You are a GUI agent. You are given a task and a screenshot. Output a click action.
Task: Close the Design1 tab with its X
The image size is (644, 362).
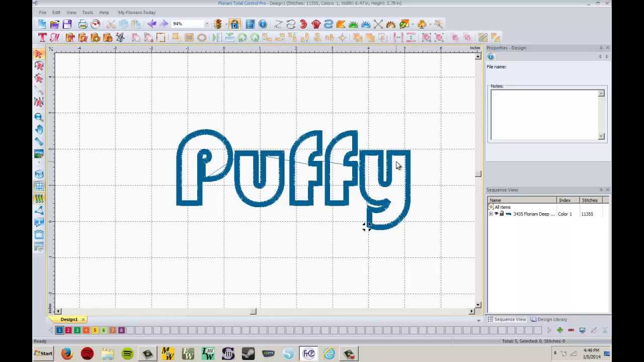[x=83, y=319]
